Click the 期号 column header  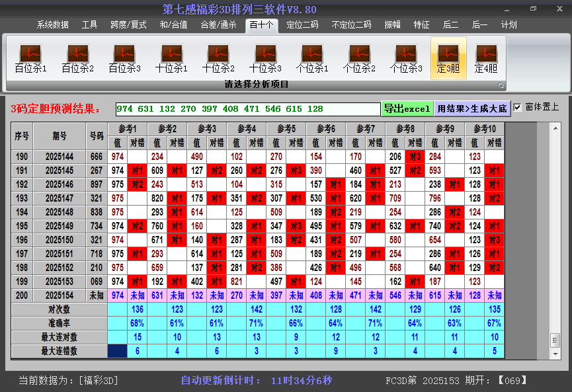pyautogui.click(x=60, y=136)
